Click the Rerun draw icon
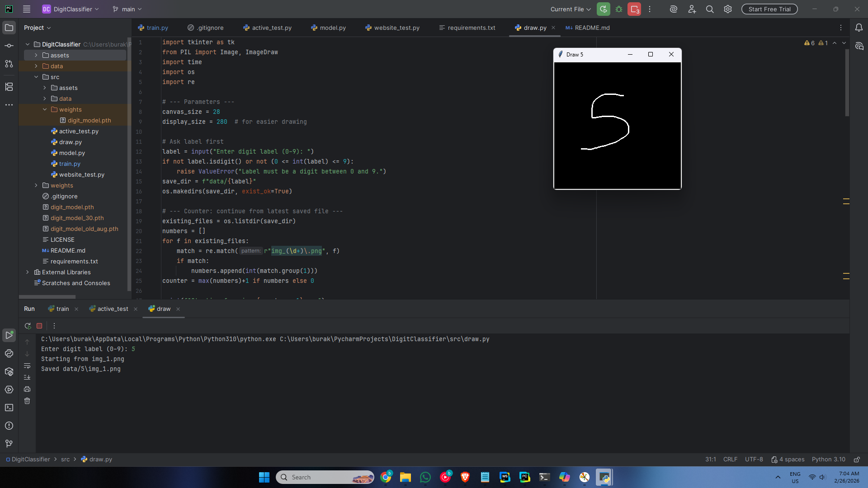868x488 pixels. point(28,326)
